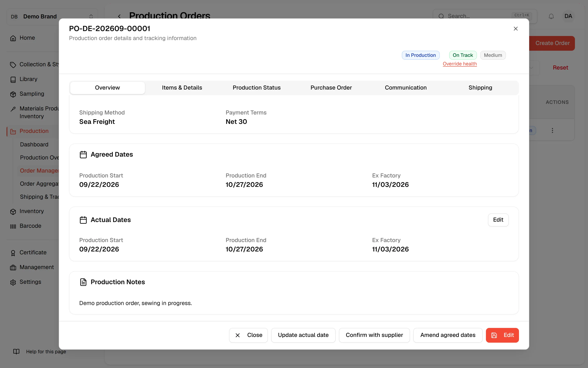The image size is (588, 368).
Task: Click the Materials wrench icon
Action: [13, 109]
